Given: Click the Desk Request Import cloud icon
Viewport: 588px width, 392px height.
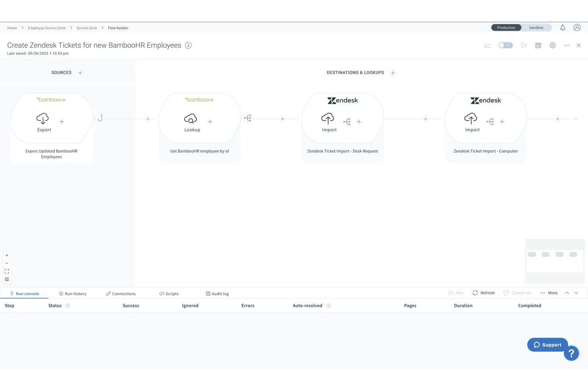Looking at the screenshot, I should point(328,118).
